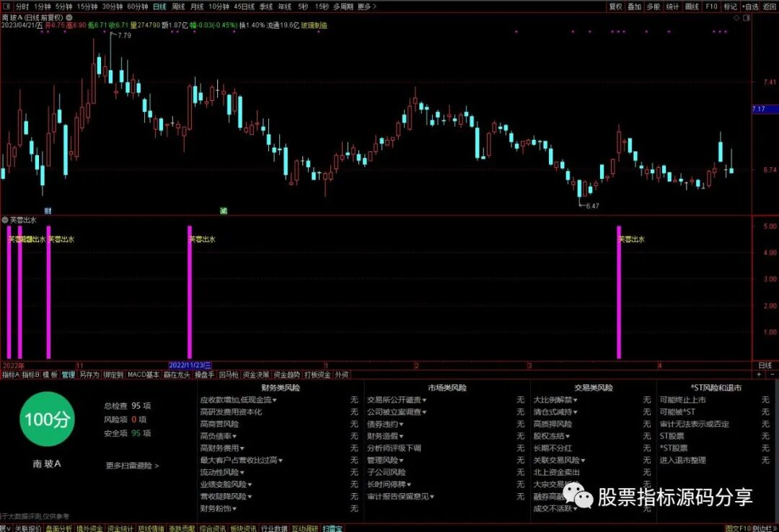This screenshot has height=532, width=779.
Task: Select the 资金决策 indicator
Action: click(256, 375)
